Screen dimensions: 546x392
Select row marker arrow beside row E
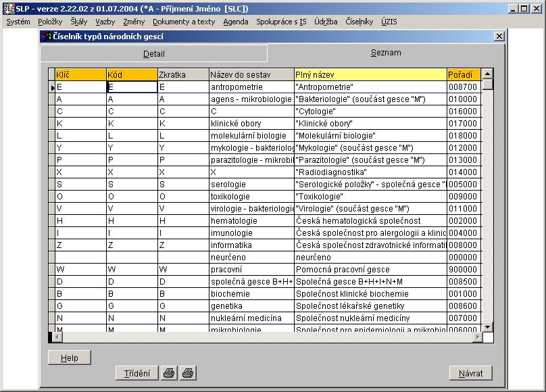point(52,87)
